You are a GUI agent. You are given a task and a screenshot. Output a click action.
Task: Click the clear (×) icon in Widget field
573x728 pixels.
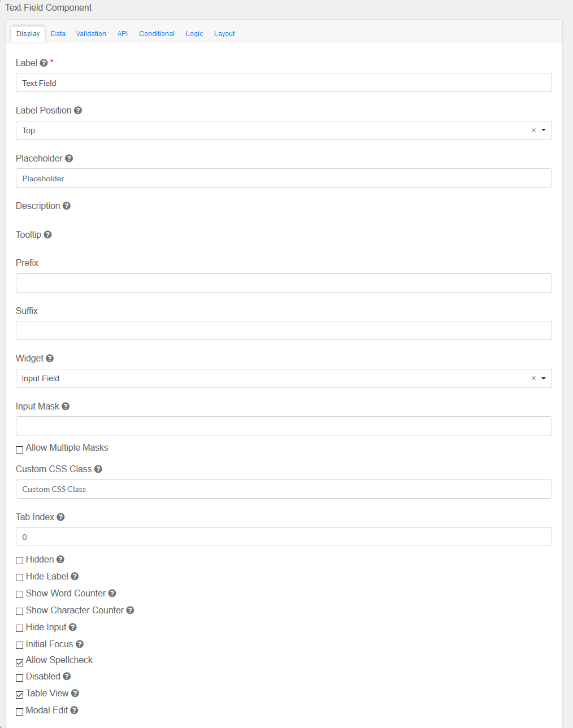[x=533, y=378]
